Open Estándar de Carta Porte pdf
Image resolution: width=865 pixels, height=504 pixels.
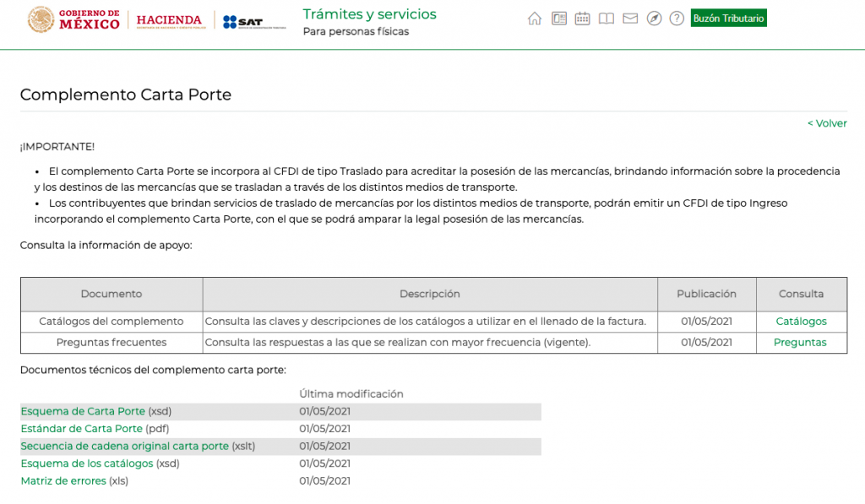(82, 429)
